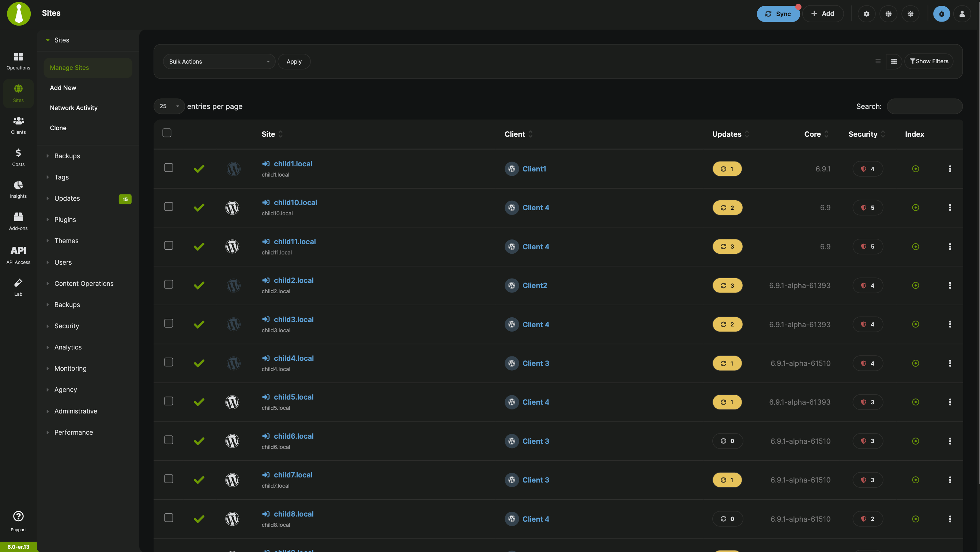The width and height of the screenshot is (980, 552).
Task: Open row actions menu for child1.local
Action: (950, 169)
